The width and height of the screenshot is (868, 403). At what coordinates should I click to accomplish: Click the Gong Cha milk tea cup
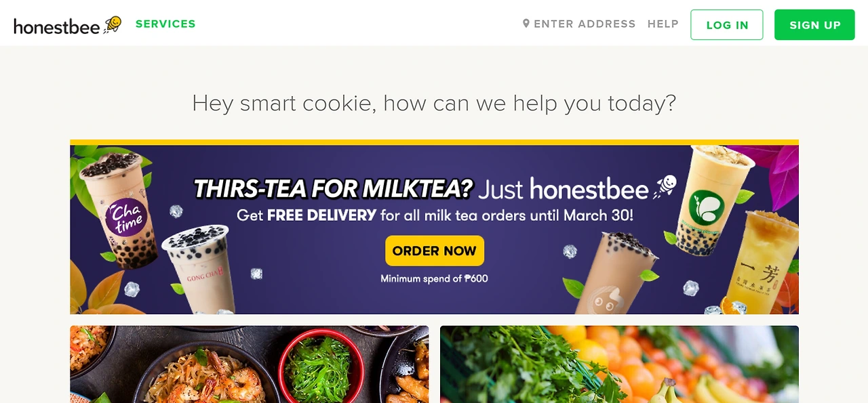tap(198, 268)
